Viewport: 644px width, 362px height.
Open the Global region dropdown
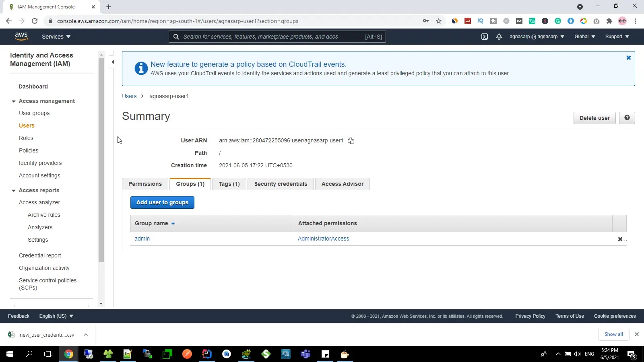pos(584,37)
